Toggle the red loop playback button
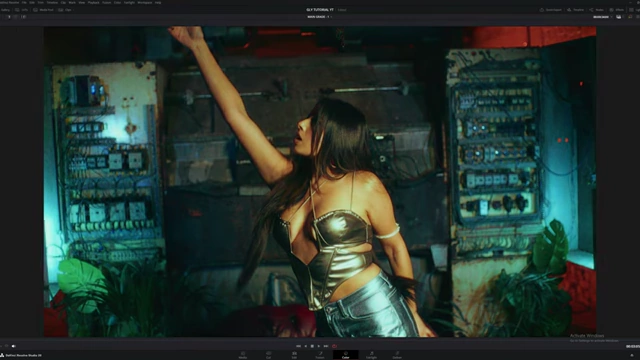Screen dimensions: 640x360 coord(334,346)
